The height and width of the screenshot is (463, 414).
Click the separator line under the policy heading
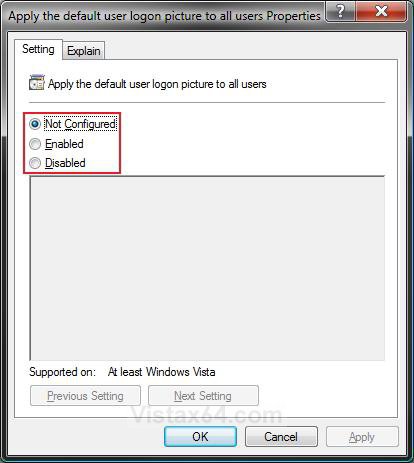tap(207, 103)
